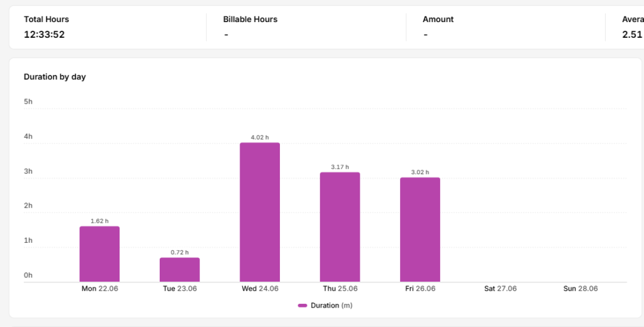Click the purple Duration legend swatch
This screenshot has width=644, height=327.
pos(303,306)
